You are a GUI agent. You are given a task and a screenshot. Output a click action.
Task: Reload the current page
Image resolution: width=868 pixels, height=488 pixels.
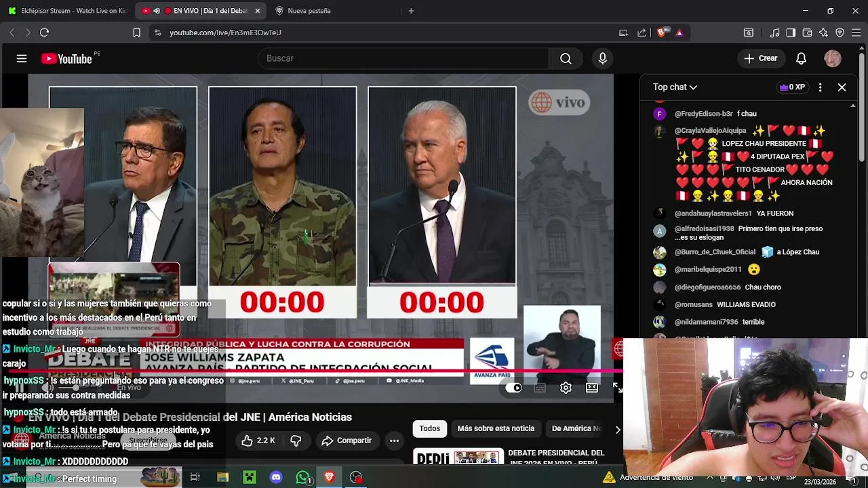[x=44, y=33]
